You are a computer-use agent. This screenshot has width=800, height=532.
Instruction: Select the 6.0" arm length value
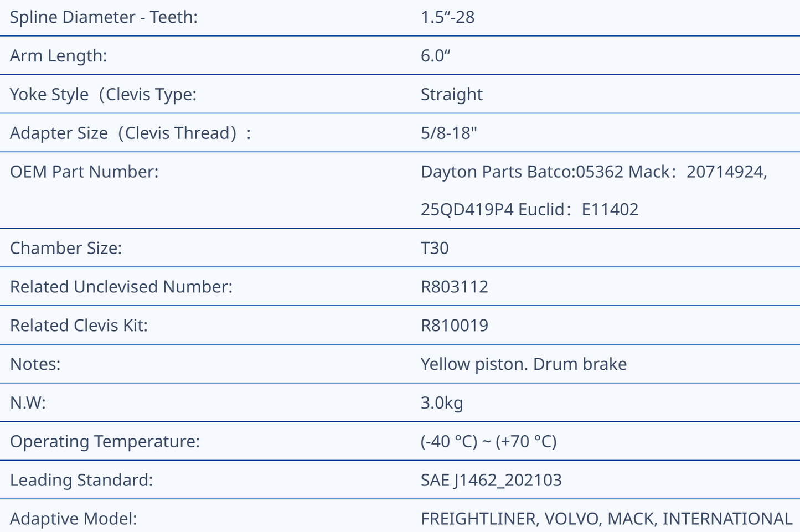point(435,56)
